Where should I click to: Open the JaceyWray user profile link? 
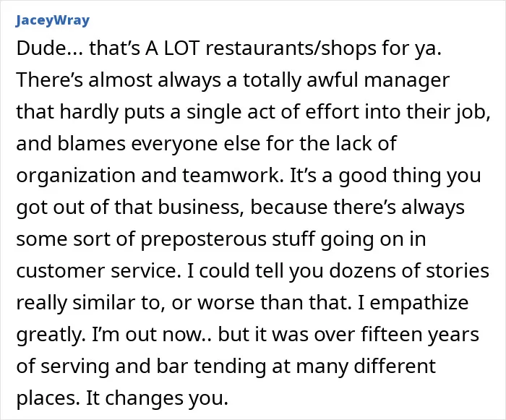click(52, 21)
